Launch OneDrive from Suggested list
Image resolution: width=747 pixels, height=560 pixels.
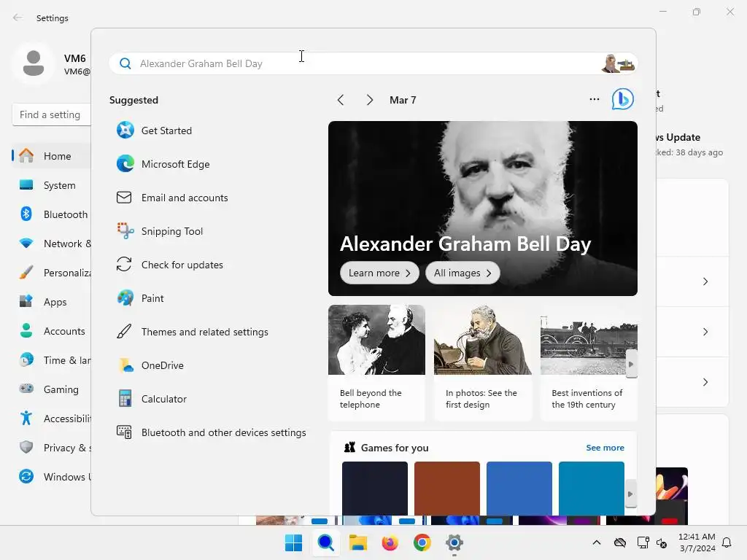150,366
